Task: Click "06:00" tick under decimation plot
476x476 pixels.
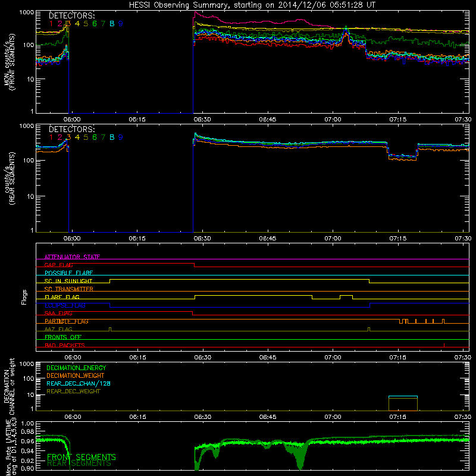Action: [73, 417]
